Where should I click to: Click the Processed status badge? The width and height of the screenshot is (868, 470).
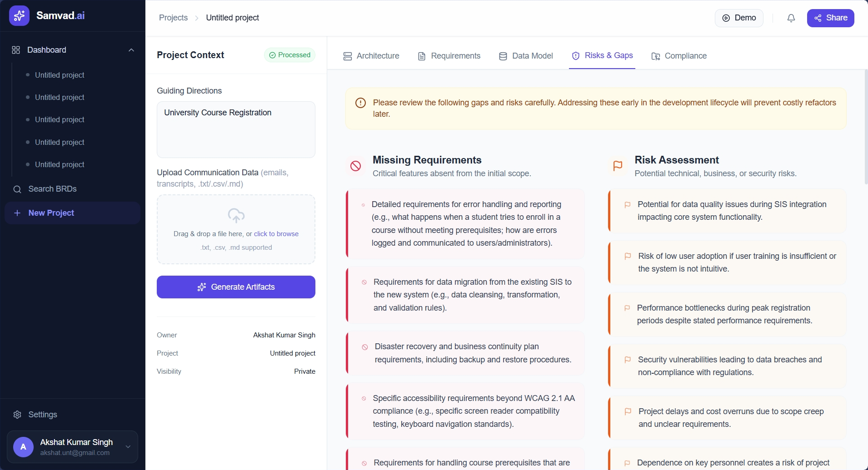point(290,54)
